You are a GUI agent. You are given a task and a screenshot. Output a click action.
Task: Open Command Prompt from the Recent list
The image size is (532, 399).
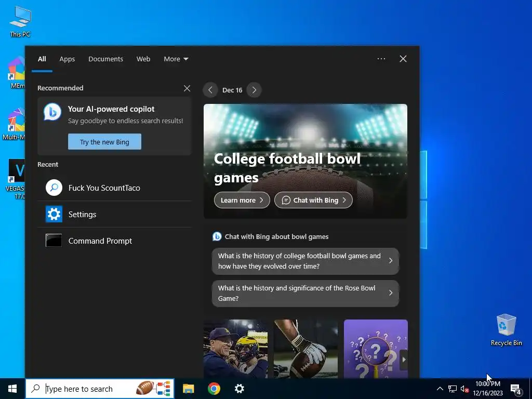pyautogui.click(x=114, y=241)
